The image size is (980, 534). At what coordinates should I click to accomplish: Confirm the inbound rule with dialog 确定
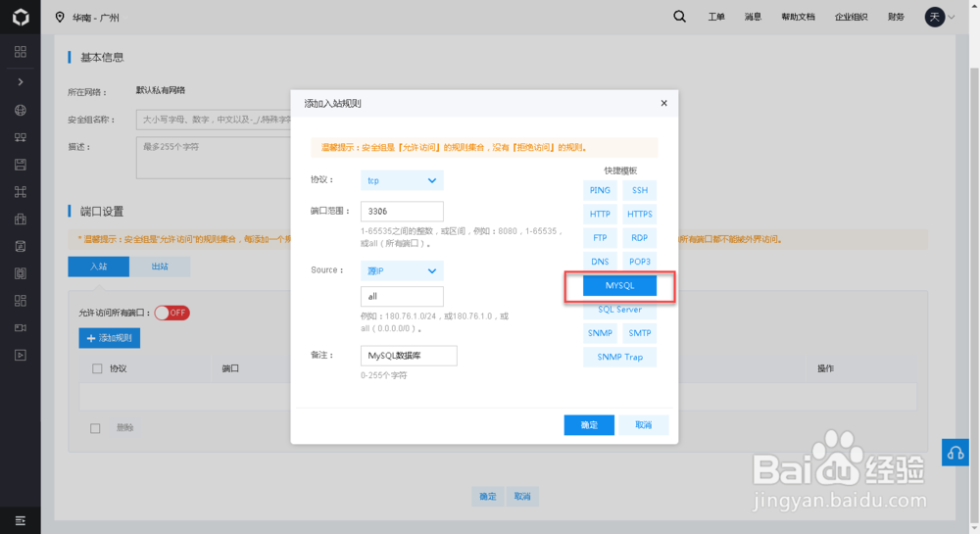pos(589,424)
